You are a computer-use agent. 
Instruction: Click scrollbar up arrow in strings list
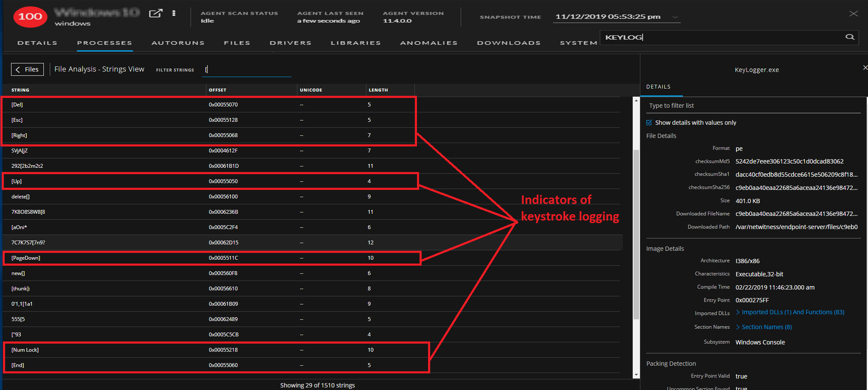point(636,100)
